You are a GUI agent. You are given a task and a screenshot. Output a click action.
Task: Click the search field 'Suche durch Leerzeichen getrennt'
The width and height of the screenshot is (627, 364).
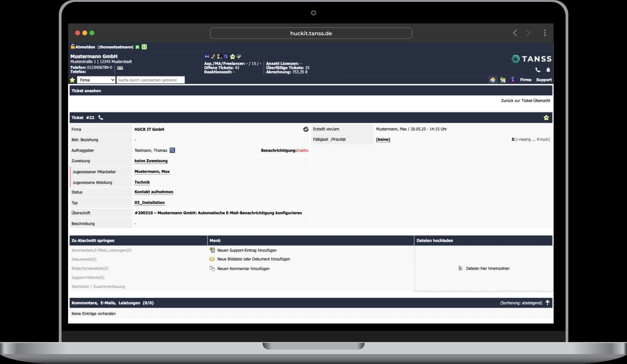click(150, 80)
